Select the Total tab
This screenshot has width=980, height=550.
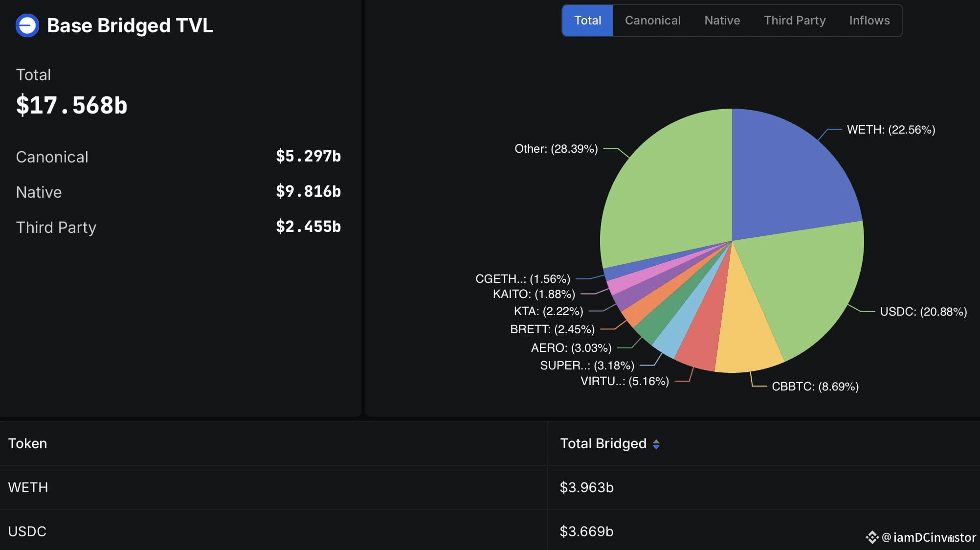point(587,21)
